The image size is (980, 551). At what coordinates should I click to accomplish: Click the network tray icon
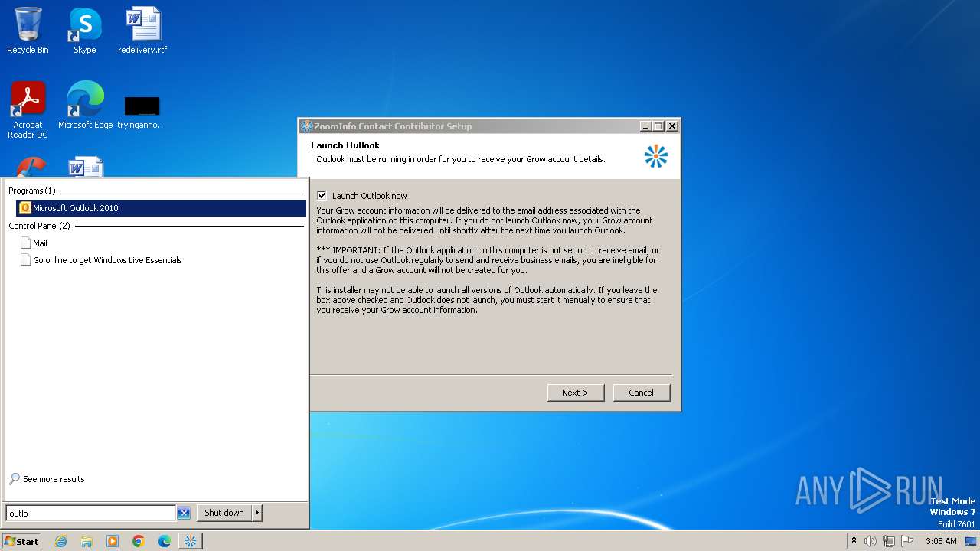[889, 541]
